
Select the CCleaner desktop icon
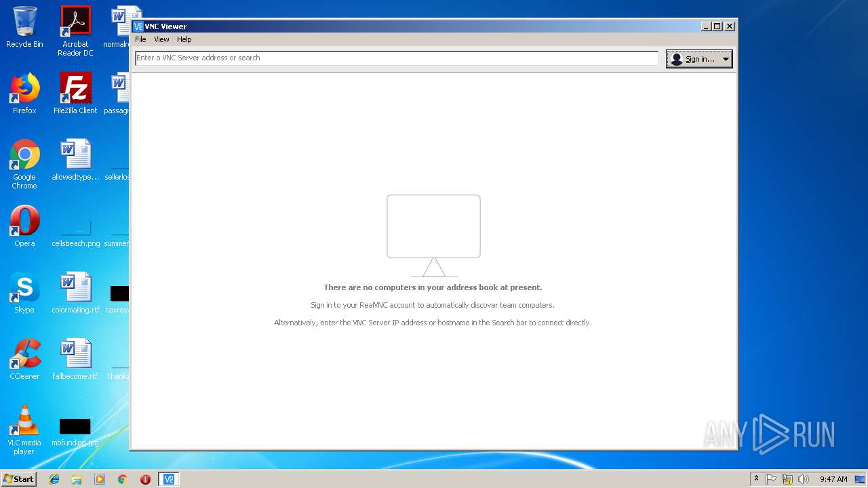click(24, 359)
